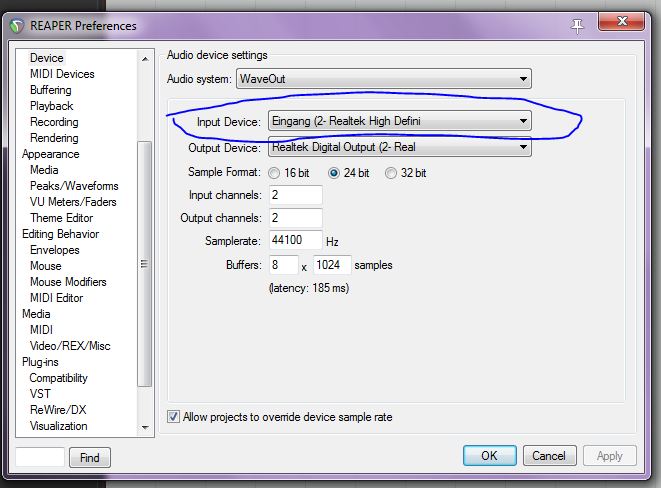Open Editing Behavior category
Screen dimensions: 661x488
pos(60,234)
